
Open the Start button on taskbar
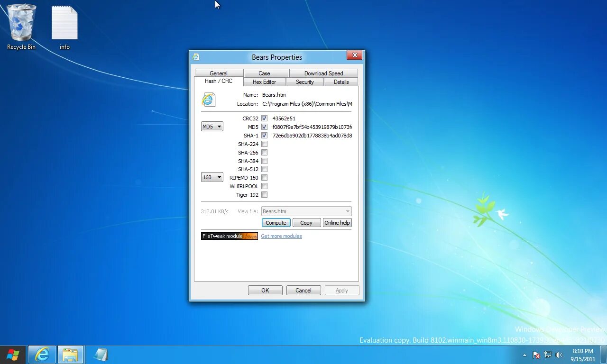point(13,355)
